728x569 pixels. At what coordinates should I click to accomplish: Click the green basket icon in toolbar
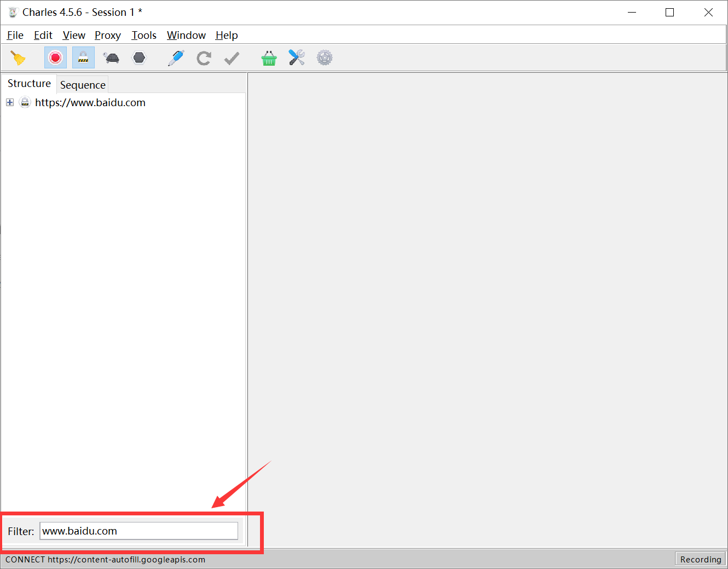(269, 58)
